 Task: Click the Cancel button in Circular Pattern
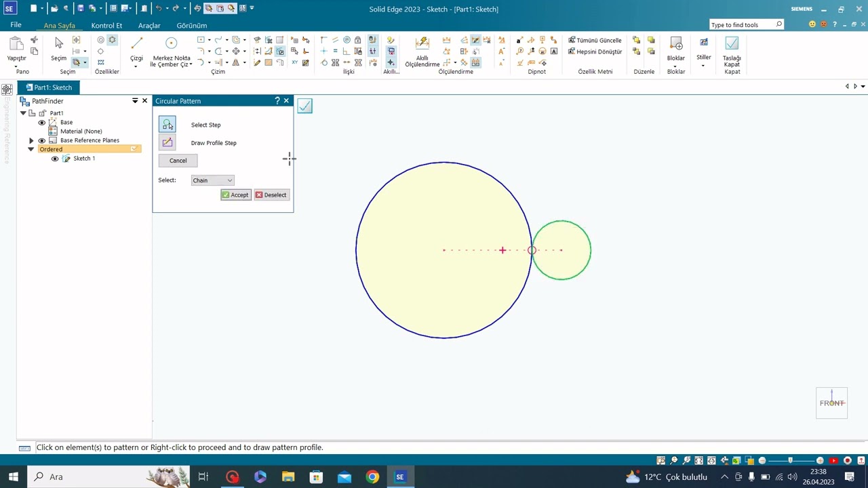(x=178, y=161)
